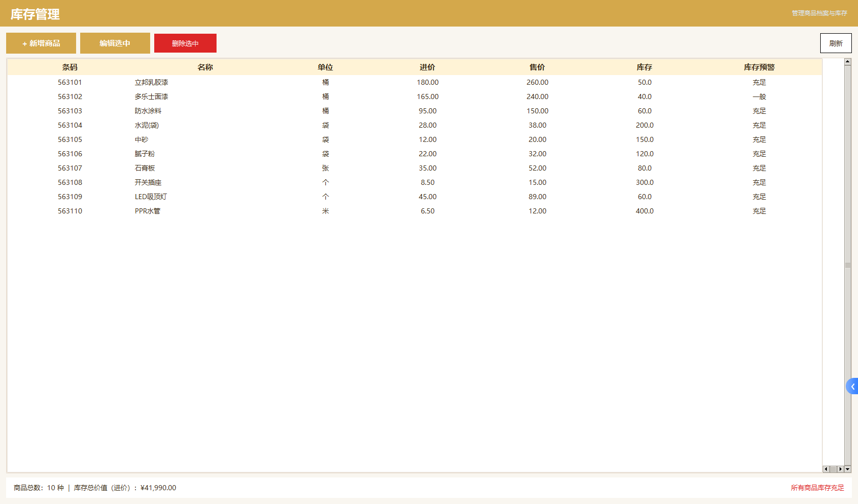858x504 pixels.
Task: Click the 所有商品库存充足 status text
Action: click(x=818, y=488)
